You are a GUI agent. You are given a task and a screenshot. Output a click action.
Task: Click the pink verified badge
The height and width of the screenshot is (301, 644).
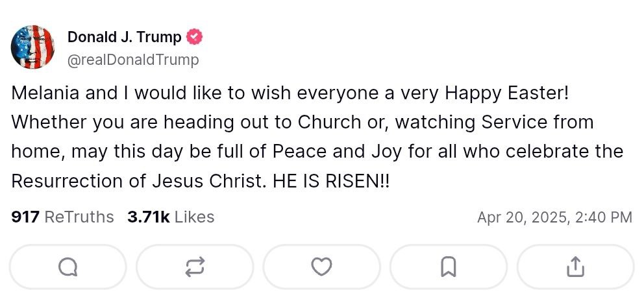tap(194, 37)
